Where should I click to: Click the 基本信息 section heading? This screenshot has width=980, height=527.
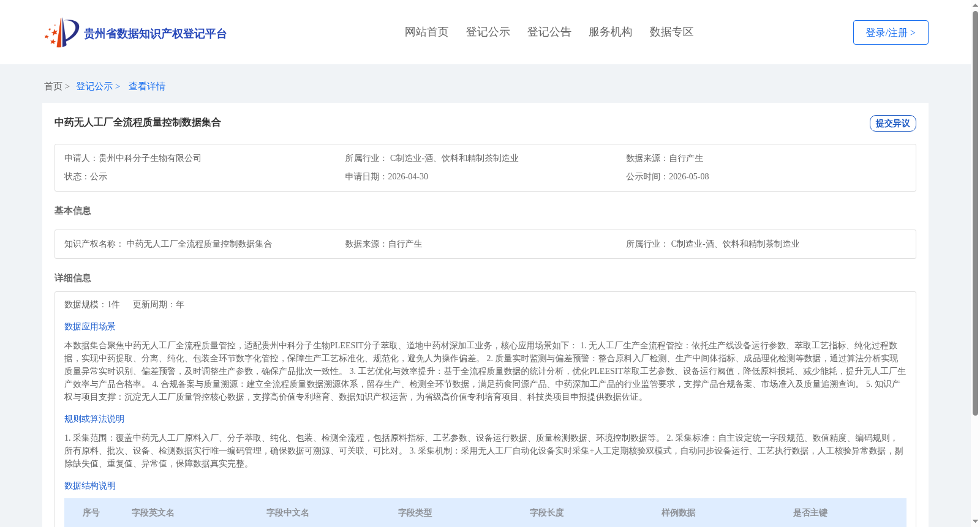(x=72, y=211)
